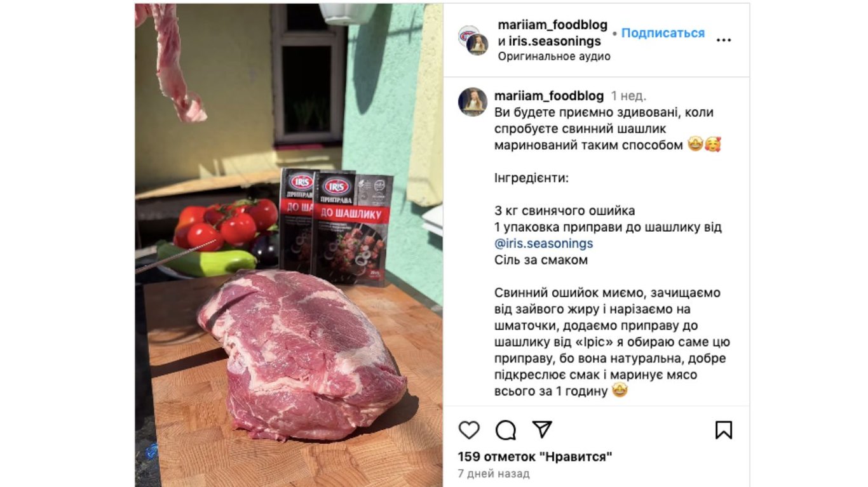The width and height of the screenshot is (868, 487).
Task: Like the post with the heart icon
Action: tap(469, 430)
